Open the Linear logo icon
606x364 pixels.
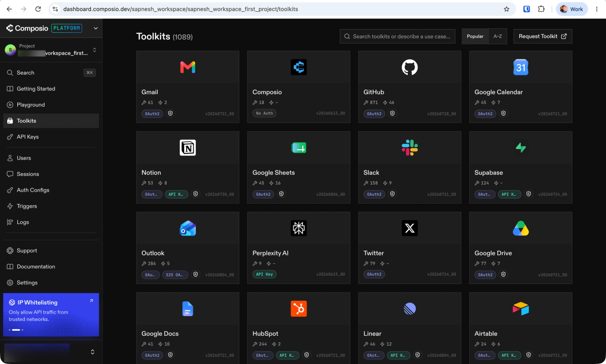[x=409, y=309]
